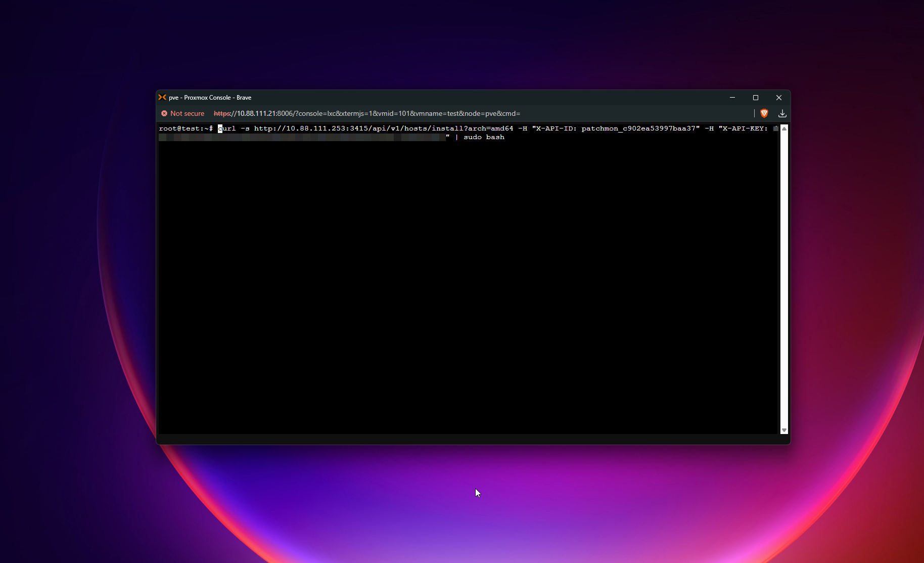
Task: Click the 'X-API-KEY:' text in terminal
Action: 745,128
